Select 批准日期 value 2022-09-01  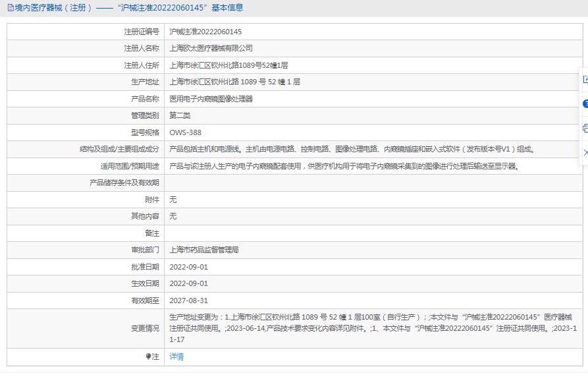188,267
